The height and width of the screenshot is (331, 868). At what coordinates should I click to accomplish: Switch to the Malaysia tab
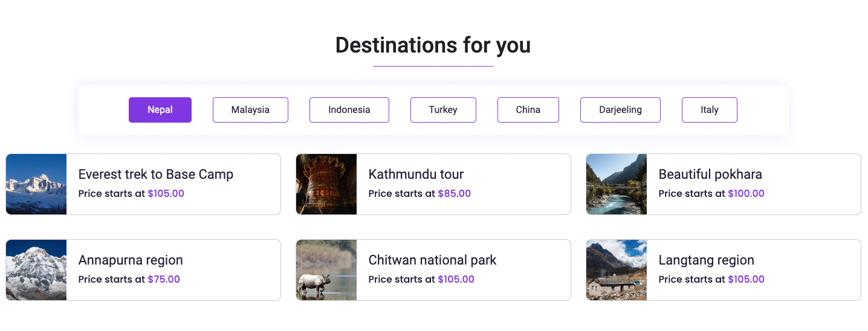250,110
